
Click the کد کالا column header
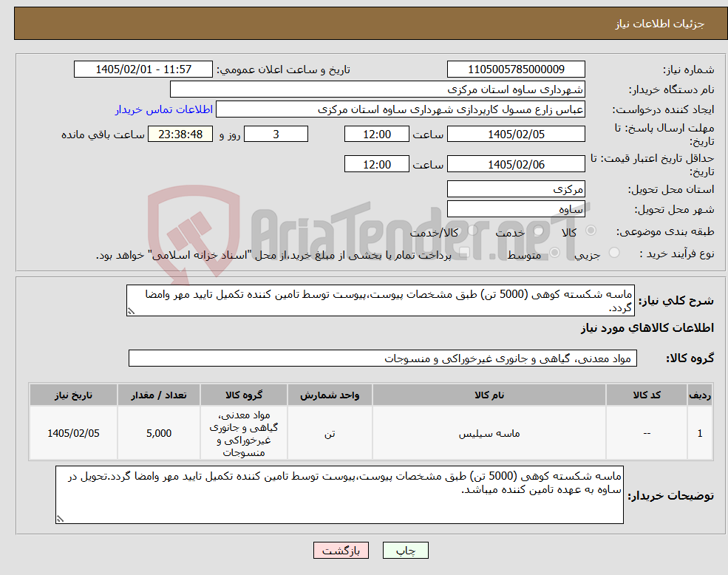[646, 395]
